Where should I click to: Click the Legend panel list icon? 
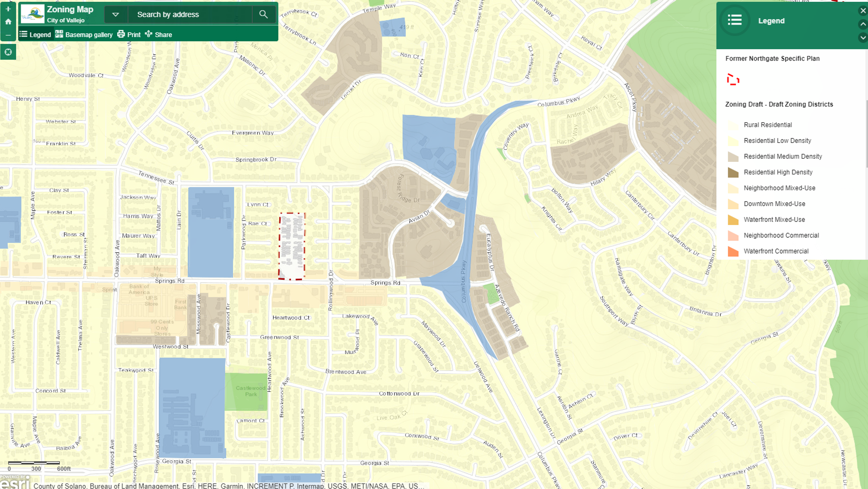(735, 20)
